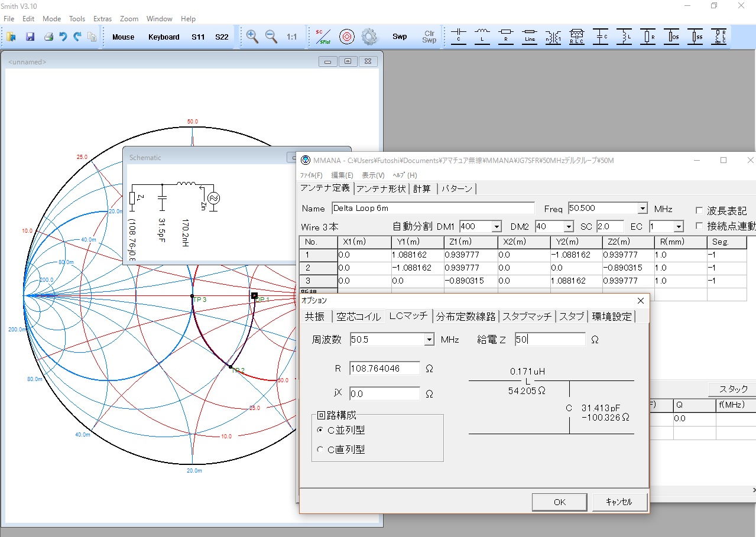Confirm the option dialog with OK
Image resolution: width=756 pixels, height=537 pixels.
(x=560, y=502)
